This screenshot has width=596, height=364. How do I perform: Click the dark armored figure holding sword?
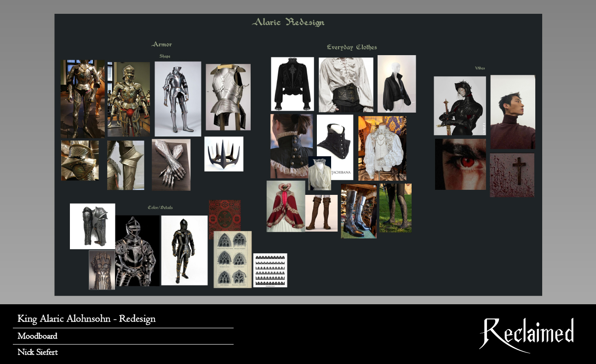[459, 106]
